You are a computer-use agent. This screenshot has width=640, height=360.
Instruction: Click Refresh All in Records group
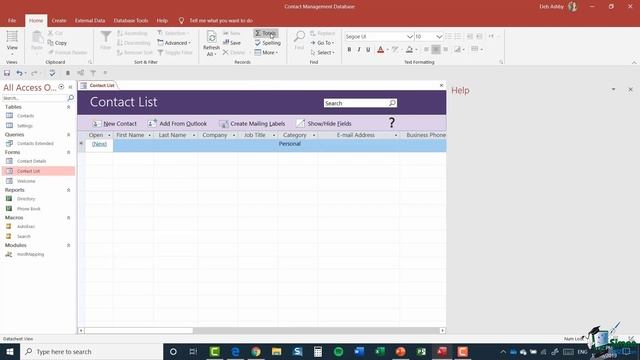(x=211, y=44)
